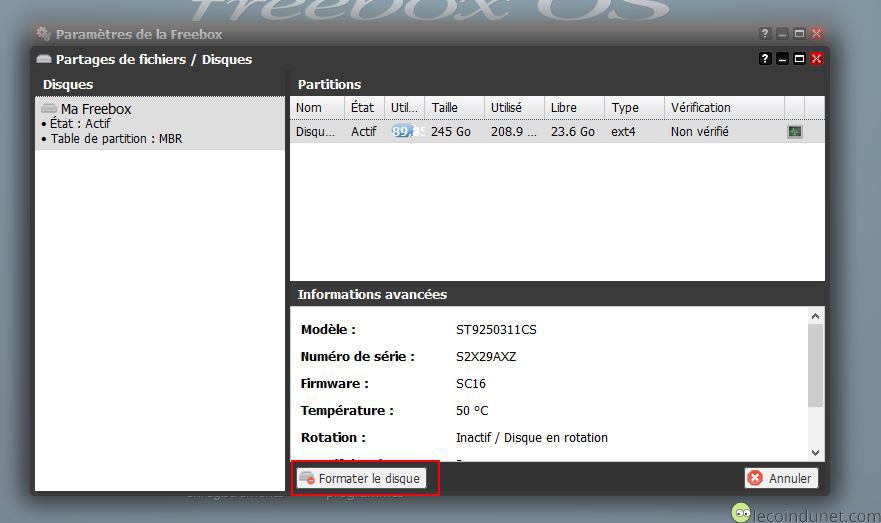Click the Inactif / Disque en rotation value

[x=532, y=438]
